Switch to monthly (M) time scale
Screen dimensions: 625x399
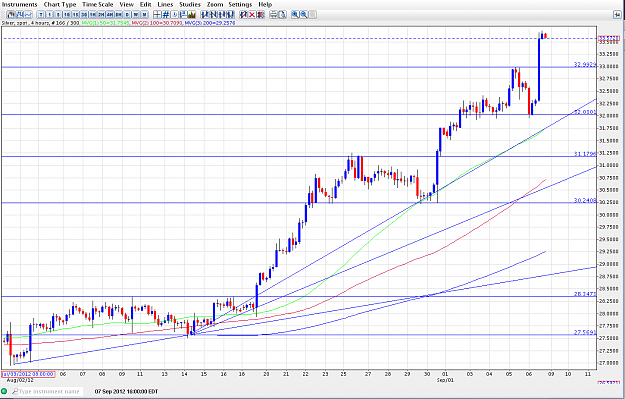click(x=144, y=15)
